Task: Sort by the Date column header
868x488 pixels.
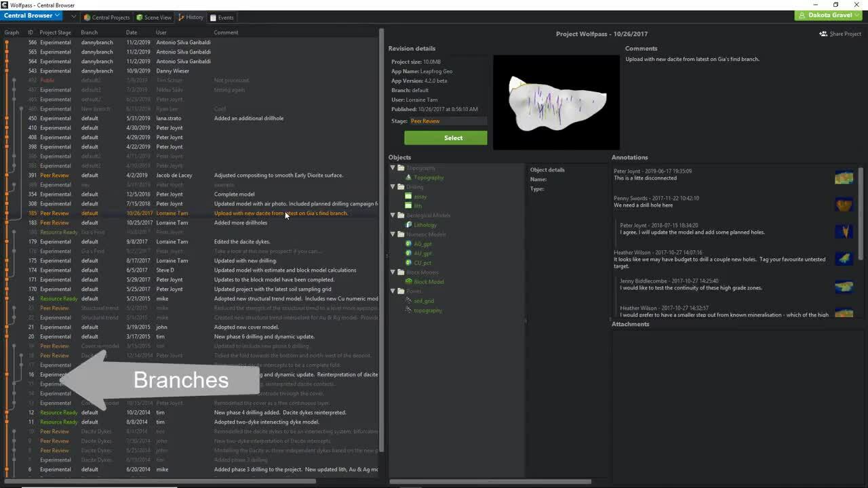Action: click(132, 33)
